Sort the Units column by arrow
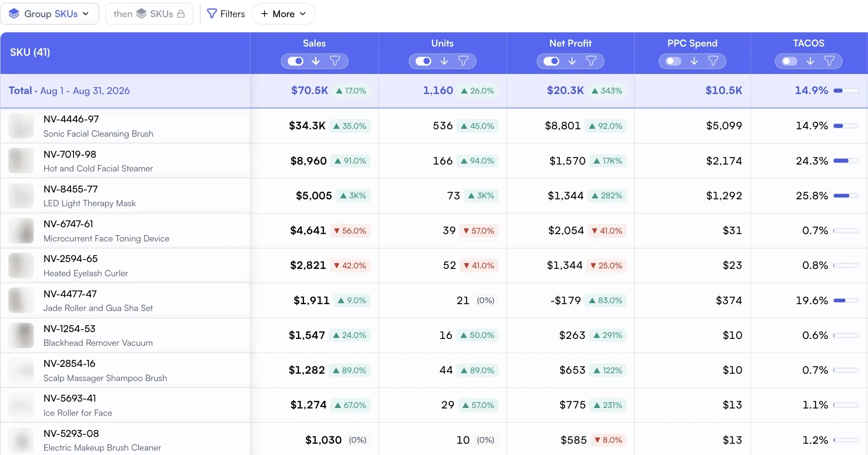Screen dimensions: 868x455 444,61
